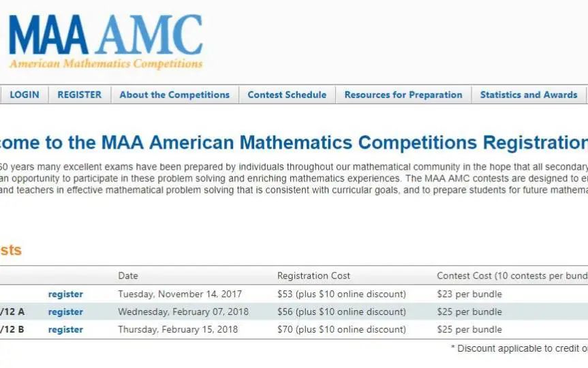Open Resources for Preparation menu
The image size is (588, 368).
pyautogui.click(x=403, y=95)
